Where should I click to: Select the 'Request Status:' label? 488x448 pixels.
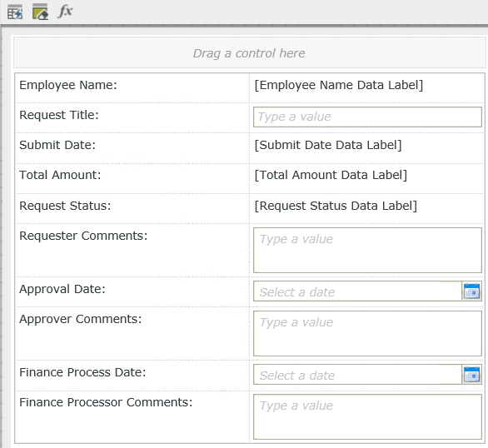(65, 206)
